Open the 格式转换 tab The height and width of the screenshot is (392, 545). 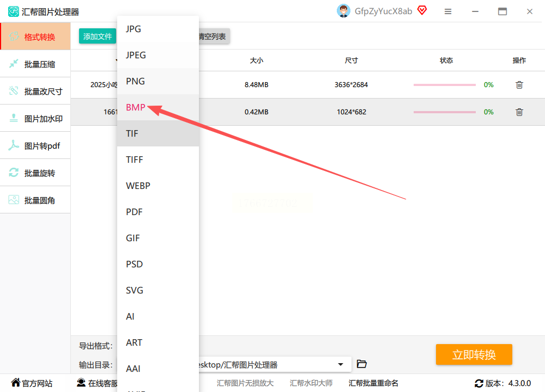35,36
